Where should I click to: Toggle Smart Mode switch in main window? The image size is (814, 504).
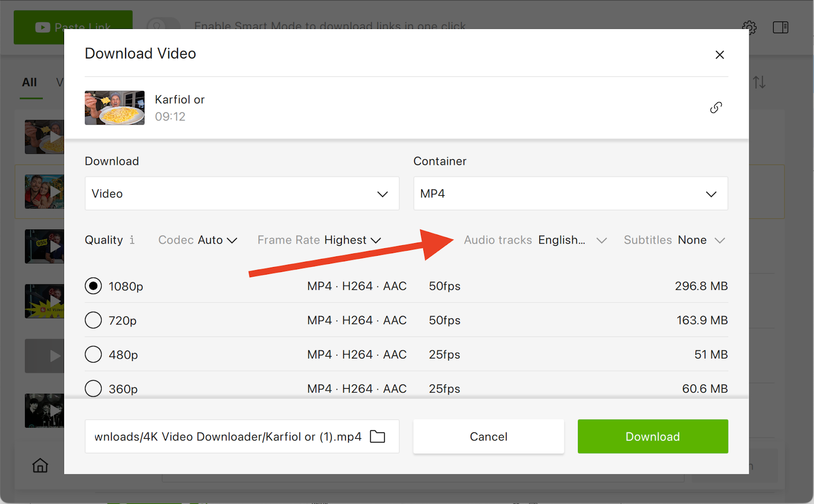pos(163,25)
